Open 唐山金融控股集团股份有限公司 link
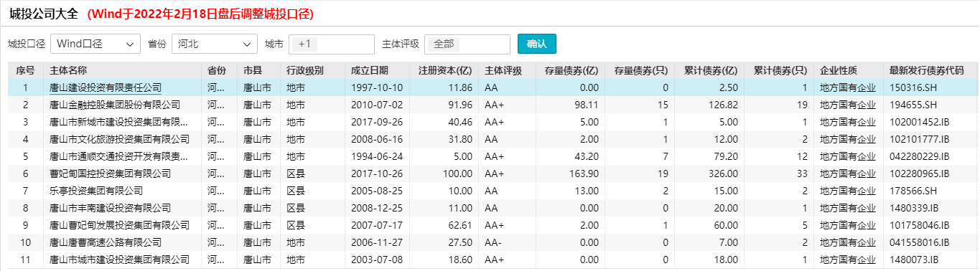Viewport: 980px width, 271px height. point(115,105)
